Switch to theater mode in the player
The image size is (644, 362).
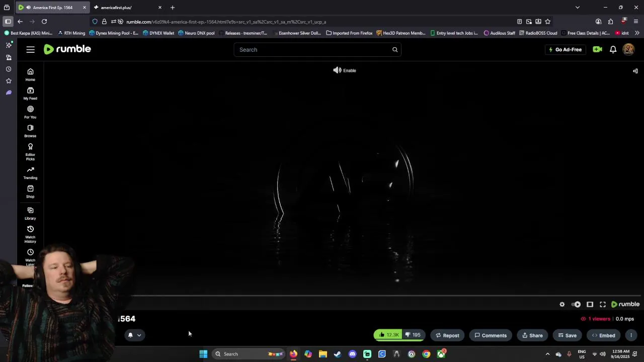pos(590,304)
